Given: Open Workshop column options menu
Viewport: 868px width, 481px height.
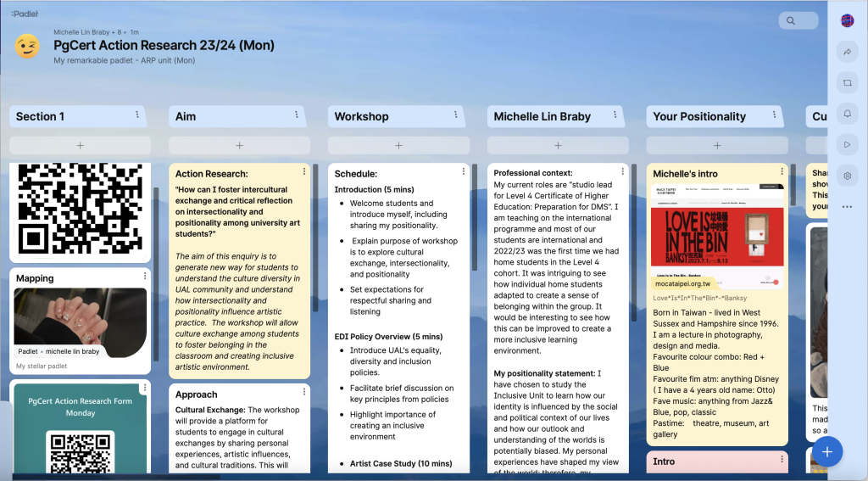Looking at the screenshot, I should 455,115.
